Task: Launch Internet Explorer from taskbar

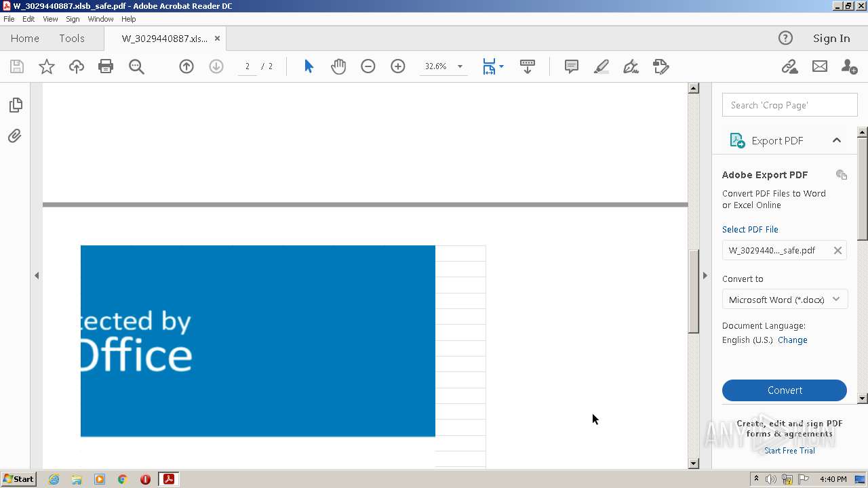Action: [54, 479]
